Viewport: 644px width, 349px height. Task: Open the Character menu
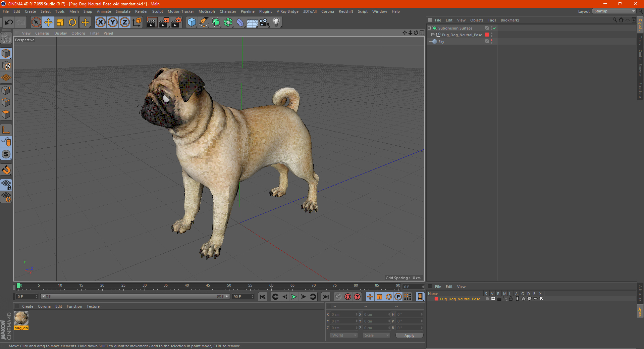[x=228, y=11]
